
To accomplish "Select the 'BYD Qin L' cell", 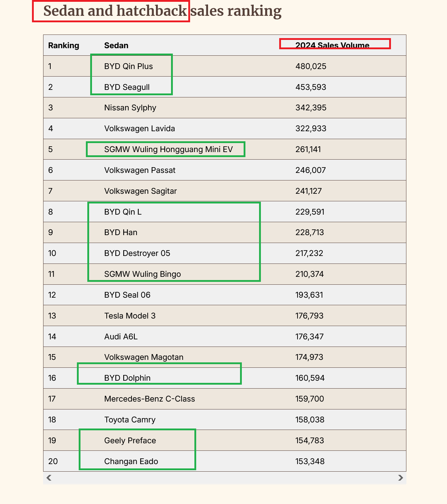I will [123, 212].
